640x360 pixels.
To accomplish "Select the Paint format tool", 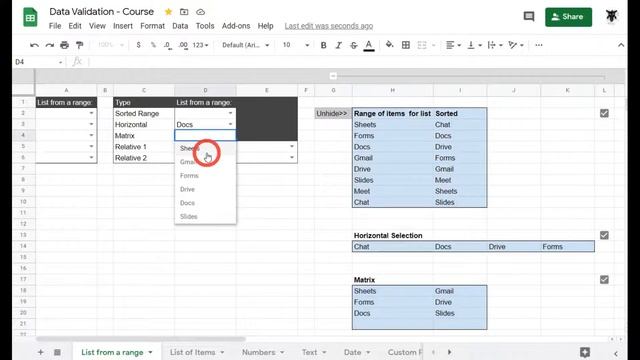I will point(80,45).
